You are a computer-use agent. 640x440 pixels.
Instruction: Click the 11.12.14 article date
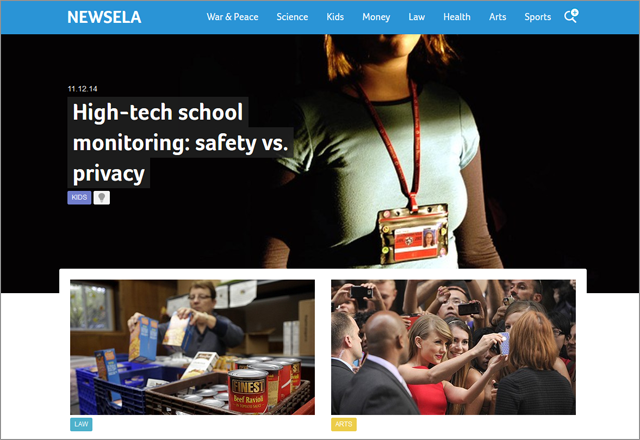point(82,89)
